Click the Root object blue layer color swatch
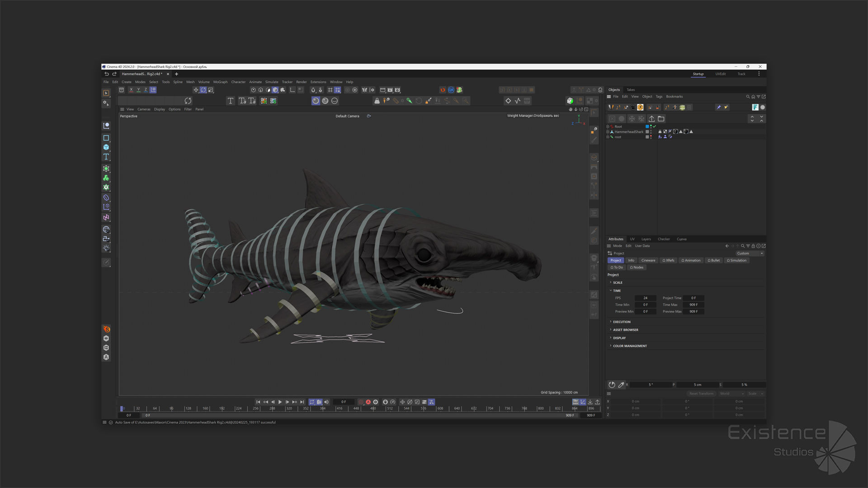Viewport: 868px width, 488px height. coord(647,127)
